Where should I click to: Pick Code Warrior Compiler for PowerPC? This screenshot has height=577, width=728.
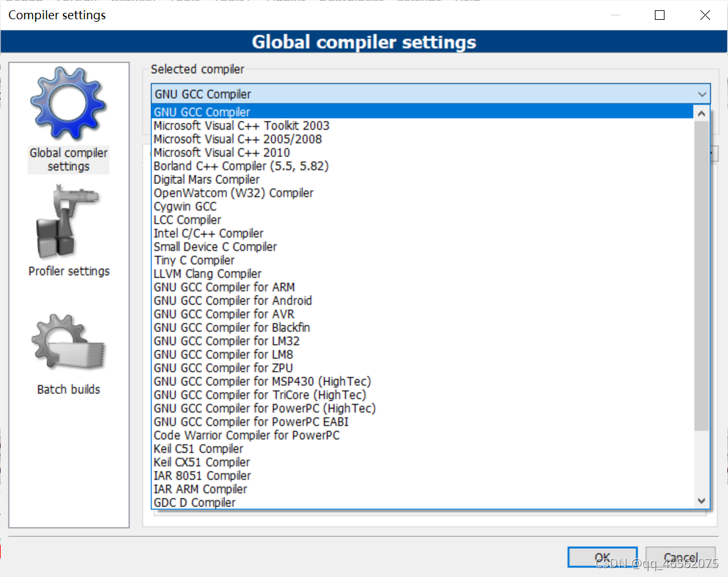pyautogui.click(x=422, y=435)
